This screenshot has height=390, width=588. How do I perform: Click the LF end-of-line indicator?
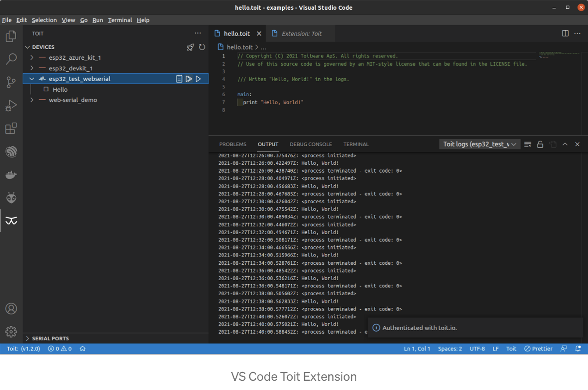point(495,349)
